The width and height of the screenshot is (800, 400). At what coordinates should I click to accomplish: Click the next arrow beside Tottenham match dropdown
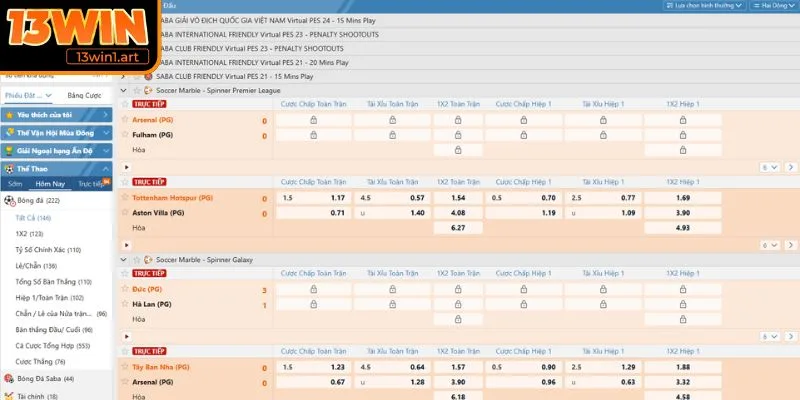point(789,245)
